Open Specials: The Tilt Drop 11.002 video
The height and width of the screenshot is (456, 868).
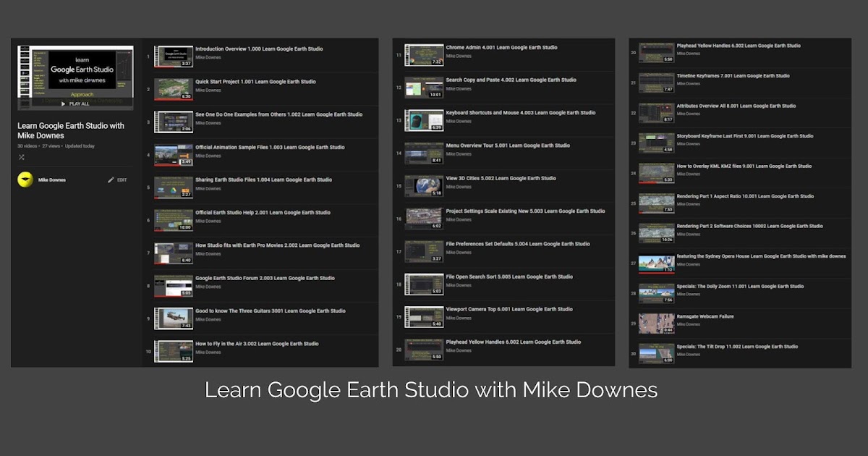click(x=737, y=346)
